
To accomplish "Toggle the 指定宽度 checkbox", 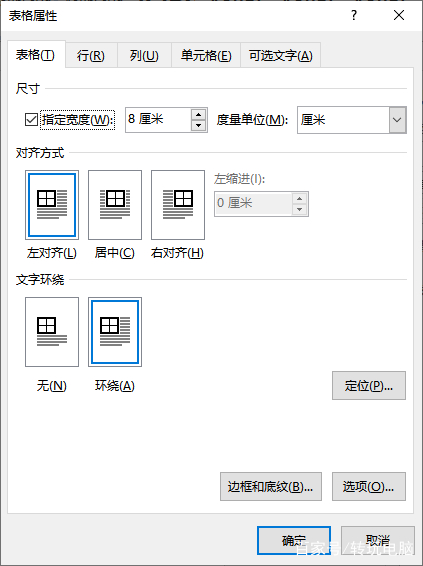I will pos(31,119).
